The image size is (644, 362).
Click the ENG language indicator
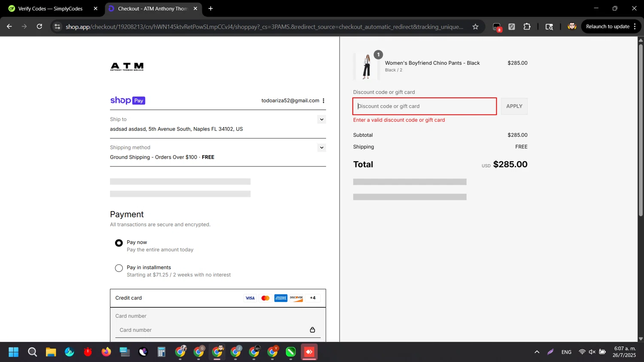pyautogui.click(x=566, y=352)
